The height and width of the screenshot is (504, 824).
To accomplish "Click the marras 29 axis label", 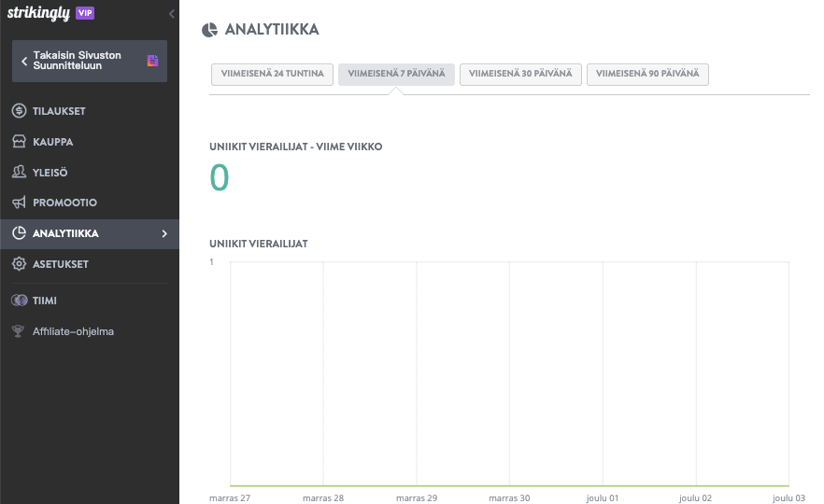I will click(x=417, y=498).
